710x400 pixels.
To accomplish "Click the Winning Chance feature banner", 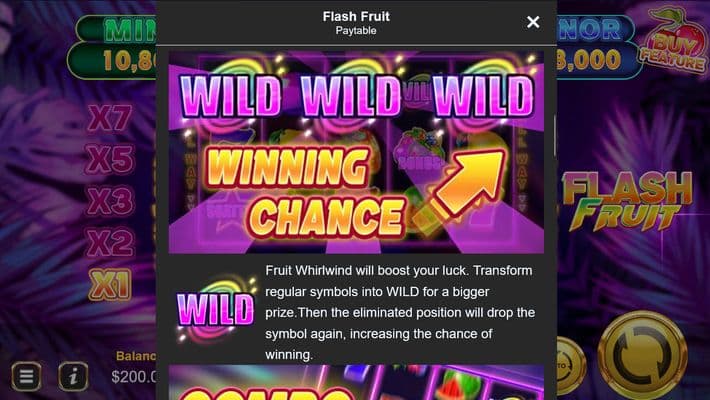I will point(356,152).
